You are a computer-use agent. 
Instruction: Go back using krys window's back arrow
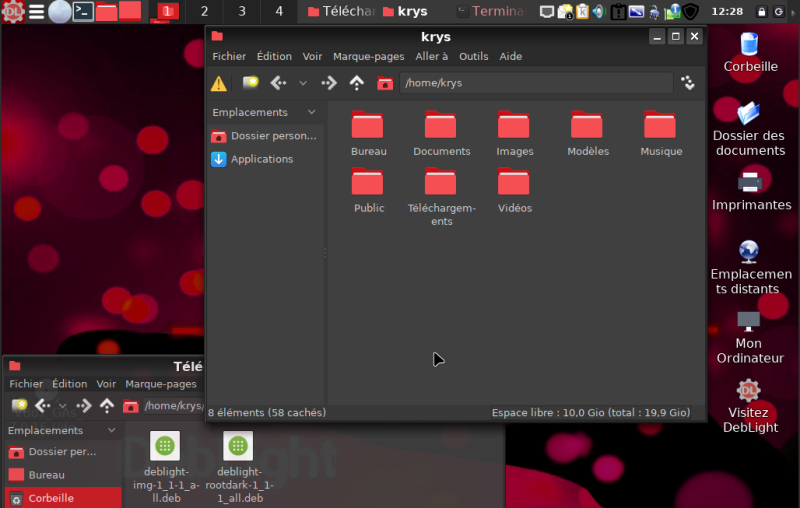279,83
